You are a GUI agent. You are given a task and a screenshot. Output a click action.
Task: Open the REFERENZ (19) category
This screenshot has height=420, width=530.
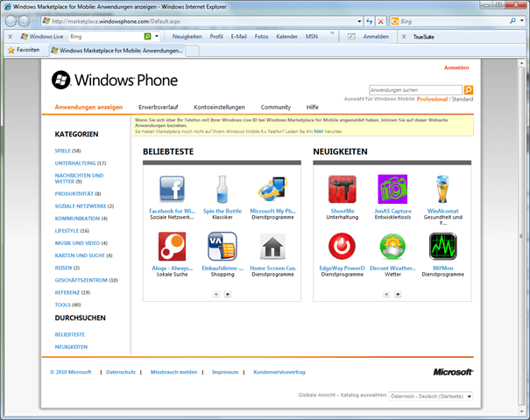click(x=73, y=292)
